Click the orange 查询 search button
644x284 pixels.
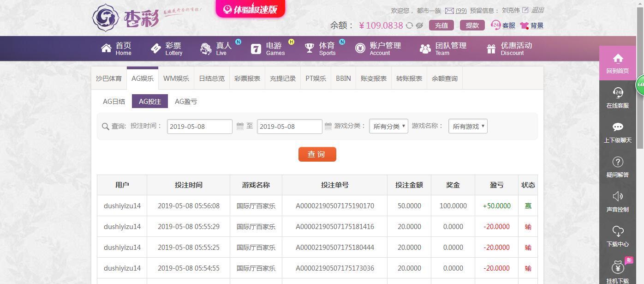(x=317, y=154)
